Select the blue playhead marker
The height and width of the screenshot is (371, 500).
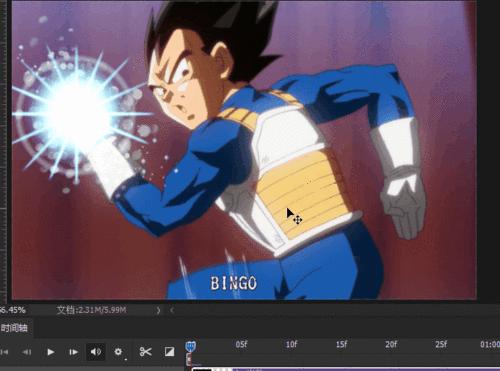point(190,346)
